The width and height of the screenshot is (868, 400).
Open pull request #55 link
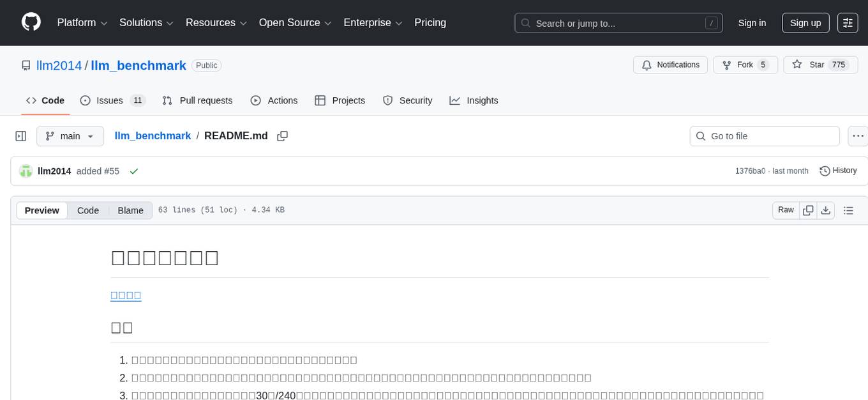(x=114, y=171)
